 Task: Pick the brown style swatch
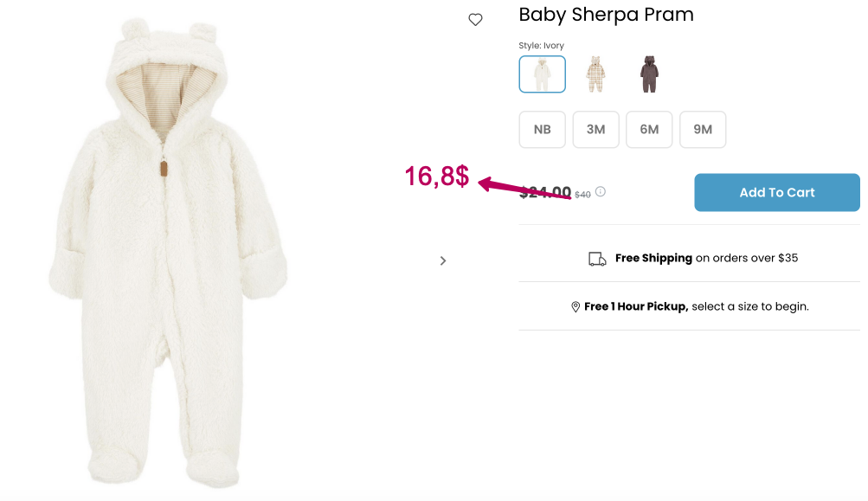tap(648, 74)
